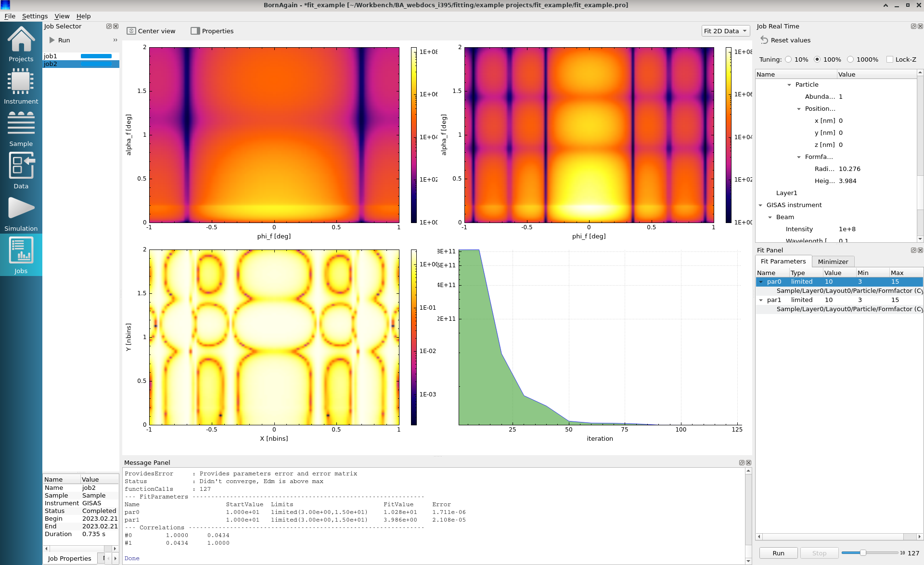This screenshot has width=924, height=565.
Task: Collapse the Formfactor tree node
Action: 799,157
